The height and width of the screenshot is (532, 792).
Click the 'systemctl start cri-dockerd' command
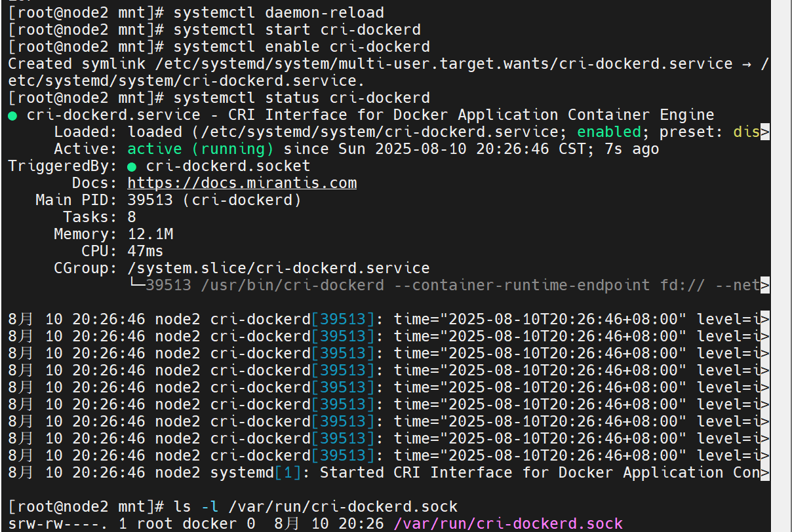[x=297, y=29]
